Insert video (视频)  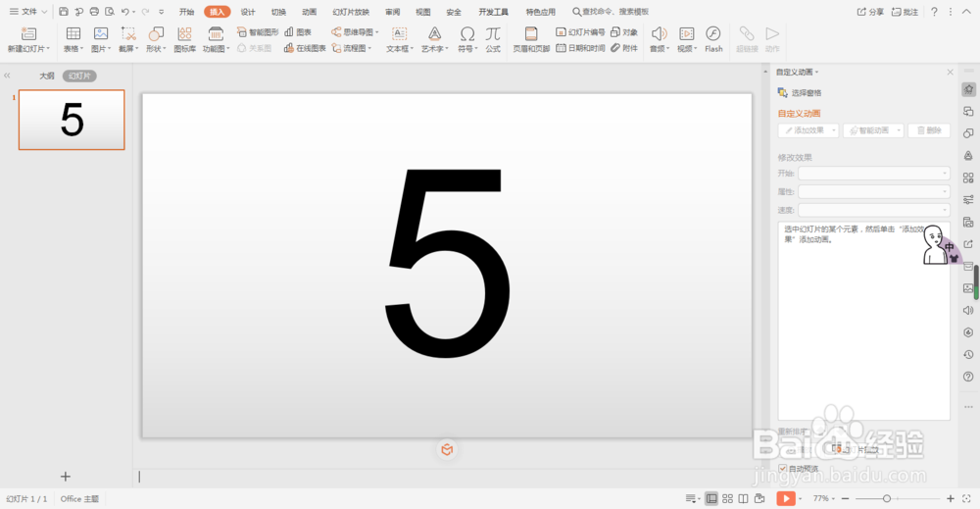(x=686, y=39)
